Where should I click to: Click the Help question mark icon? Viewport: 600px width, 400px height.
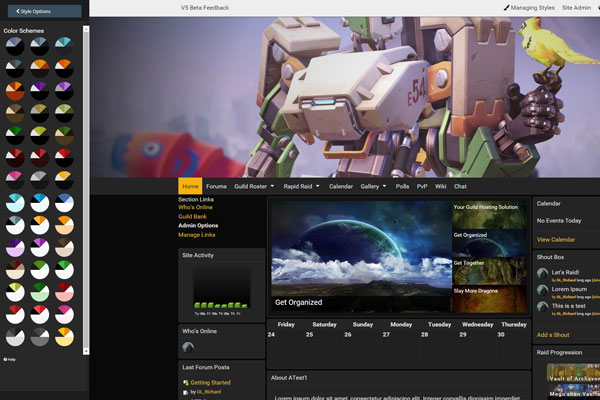[5, 359]
